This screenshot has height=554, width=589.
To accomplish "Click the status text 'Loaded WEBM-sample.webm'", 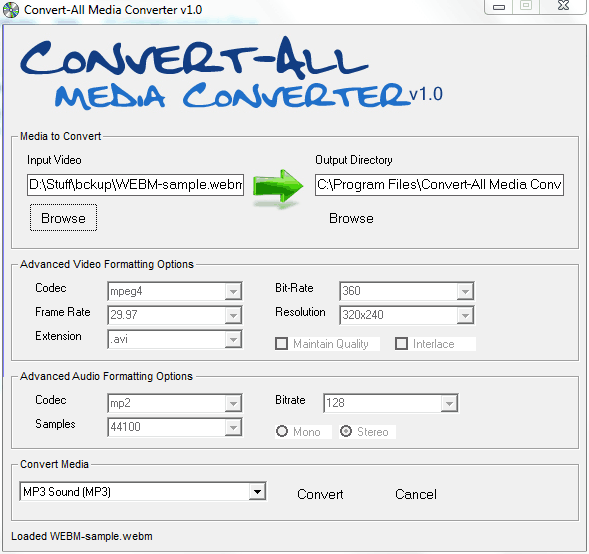I will tap(82, 536).
